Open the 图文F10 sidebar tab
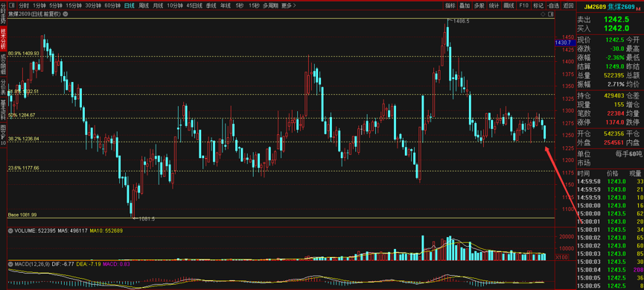This screenshot has width=644, height=290. pos(3,134)
